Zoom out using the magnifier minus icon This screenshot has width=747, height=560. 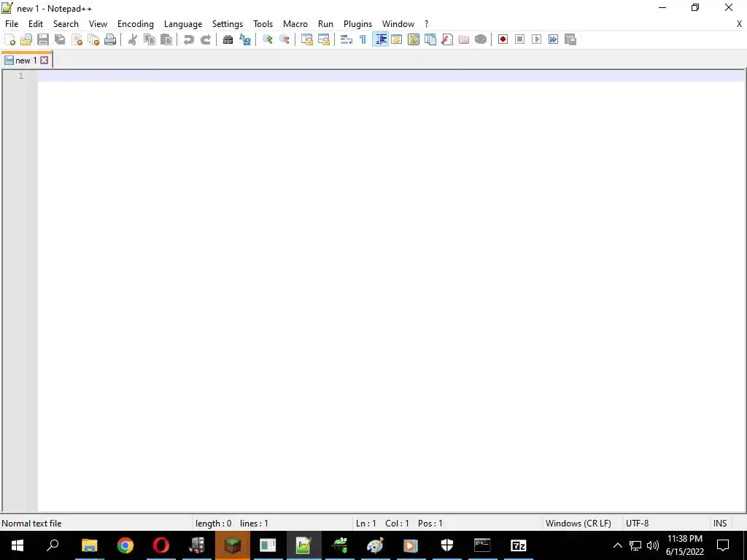285,39
